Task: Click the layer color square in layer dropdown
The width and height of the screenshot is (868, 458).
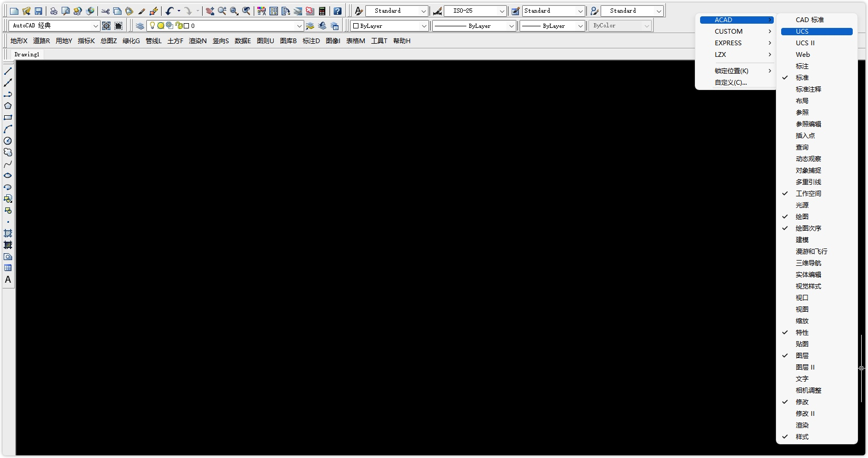Action: point(186,26)
